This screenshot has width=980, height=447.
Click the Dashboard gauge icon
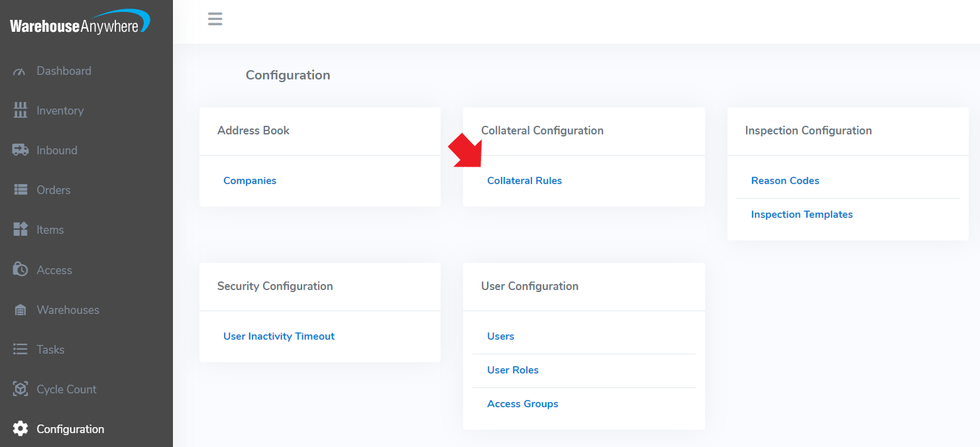20,72
